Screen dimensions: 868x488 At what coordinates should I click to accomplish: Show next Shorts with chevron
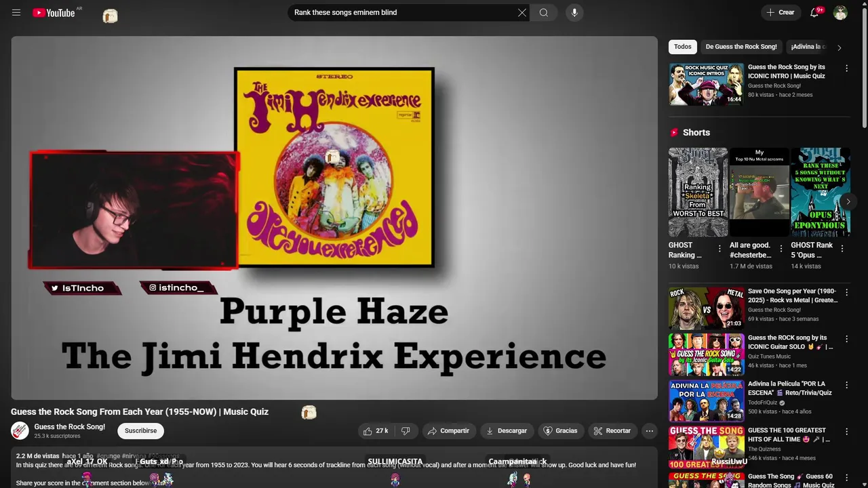848,201
